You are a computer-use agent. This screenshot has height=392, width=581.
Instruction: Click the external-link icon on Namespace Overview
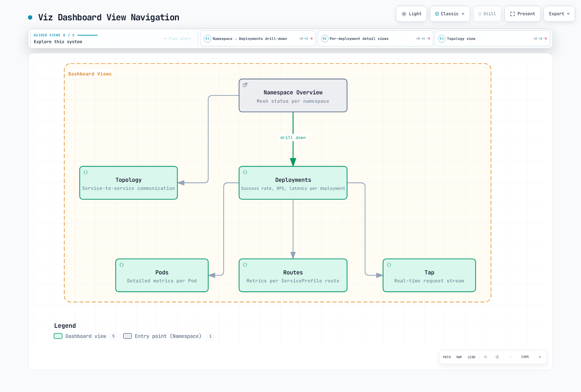[x=245, y=85]
